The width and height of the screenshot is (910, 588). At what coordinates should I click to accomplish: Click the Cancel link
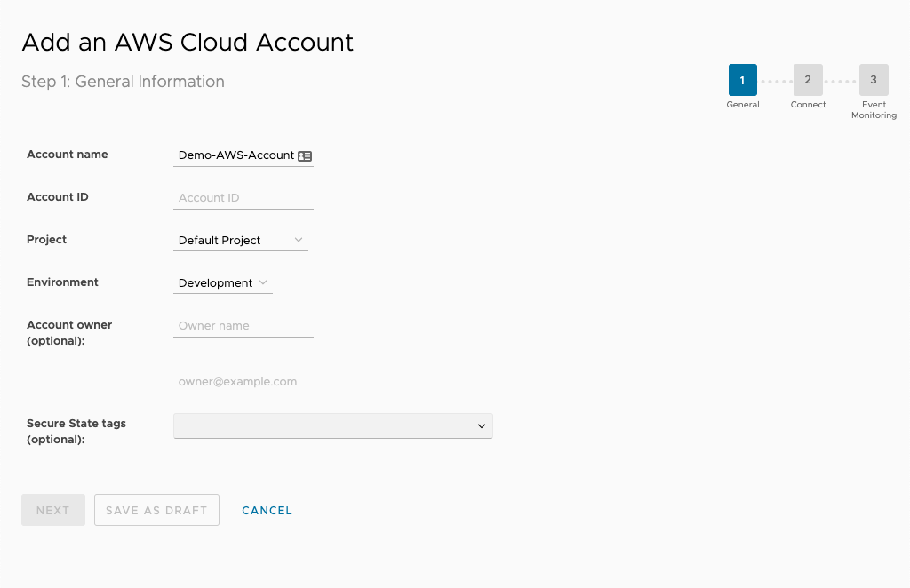pos(267,510)
